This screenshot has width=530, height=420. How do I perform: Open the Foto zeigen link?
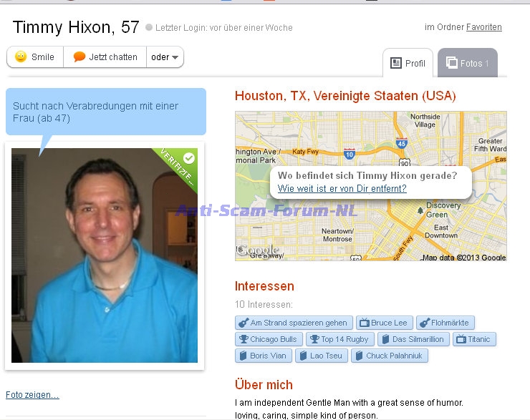pos(32,395)
